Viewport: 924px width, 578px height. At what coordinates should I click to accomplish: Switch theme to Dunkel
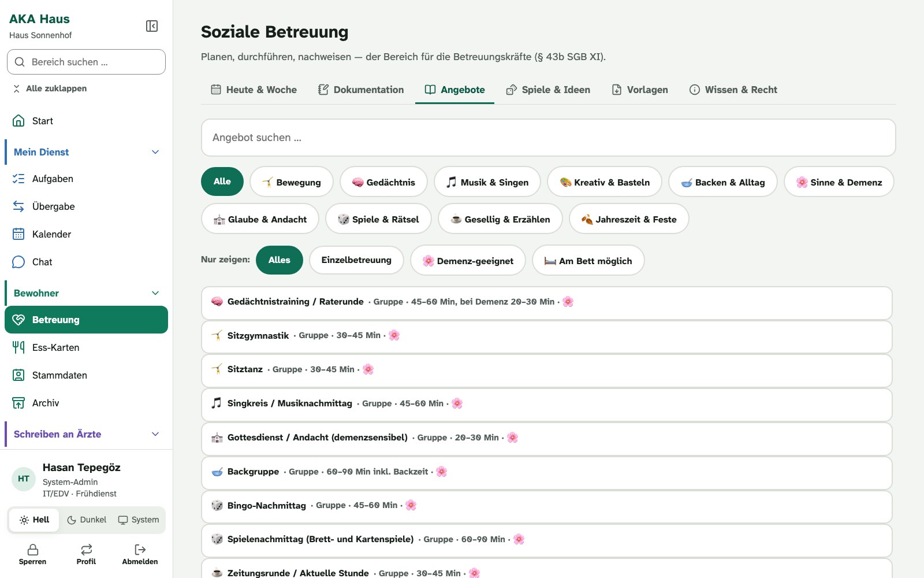[x=87, y=520]
